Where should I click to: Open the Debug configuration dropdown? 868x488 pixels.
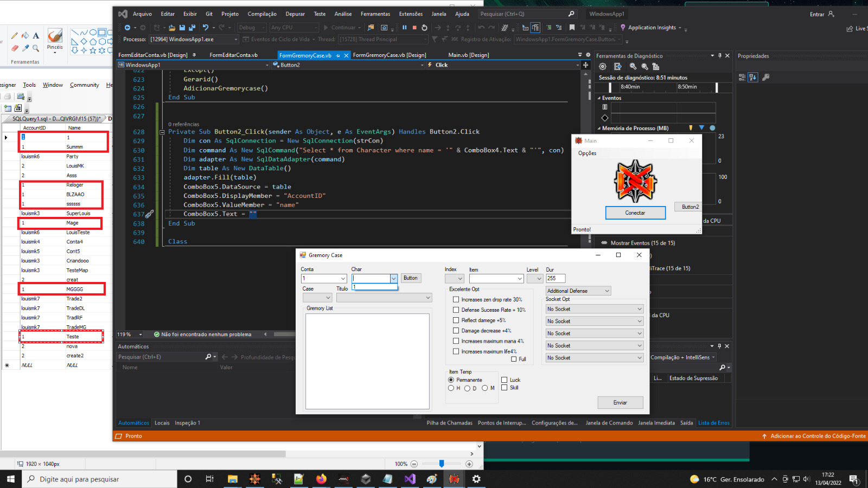click(252, 28)
